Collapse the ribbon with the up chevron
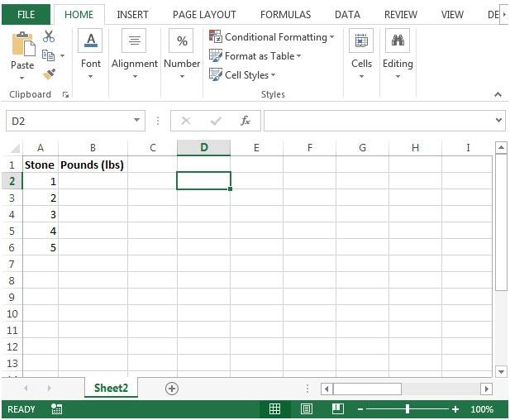The width and height of the screenshot is (510, 420). click(x=498, y=94)
